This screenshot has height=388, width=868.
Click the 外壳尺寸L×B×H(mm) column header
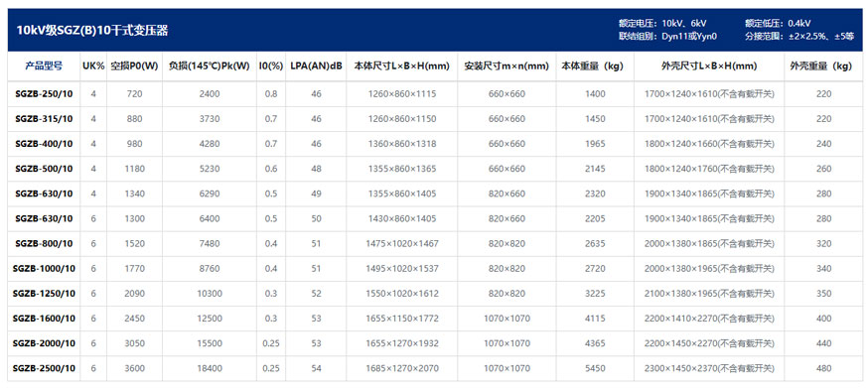click(709, 66)
